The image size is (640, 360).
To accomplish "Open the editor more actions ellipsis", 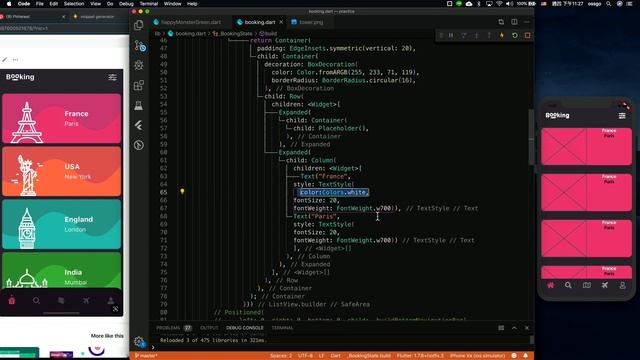I will [527, 22].
